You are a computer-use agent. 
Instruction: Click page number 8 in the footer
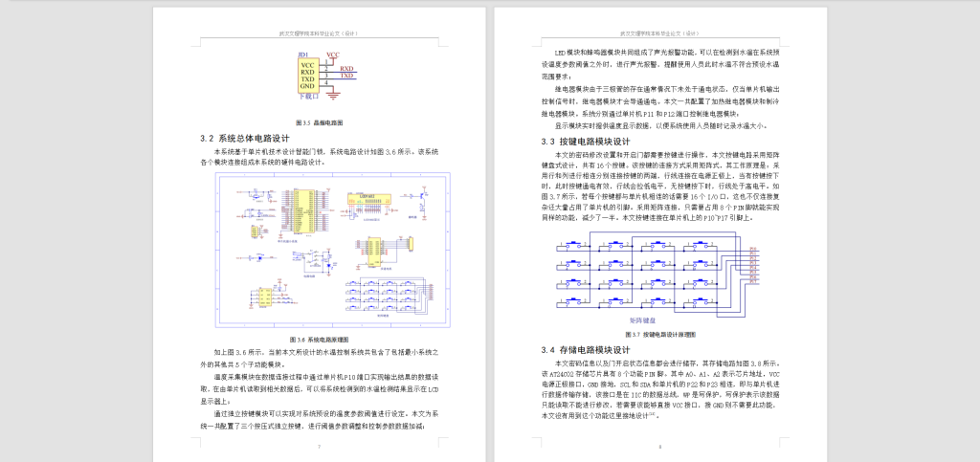pos(660,447)
